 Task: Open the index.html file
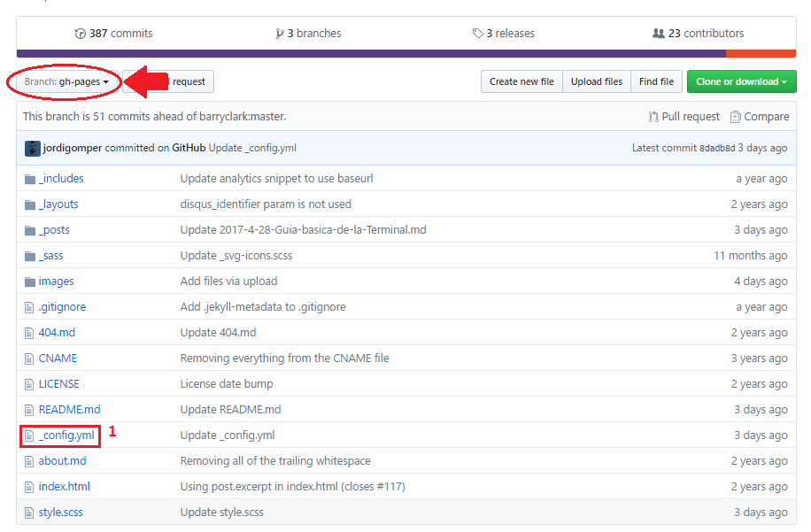(64, 487)
